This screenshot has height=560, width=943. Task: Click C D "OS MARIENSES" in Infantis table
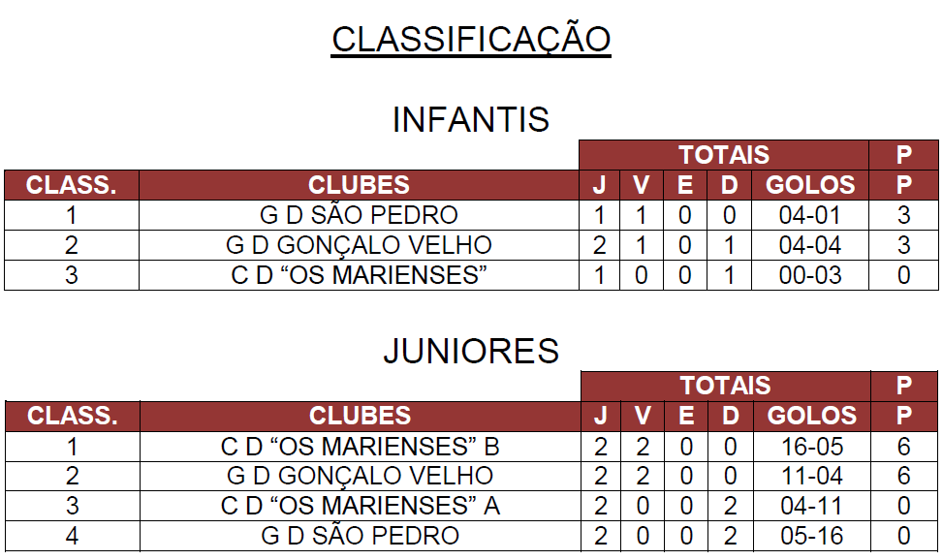(x=359, y=275)
